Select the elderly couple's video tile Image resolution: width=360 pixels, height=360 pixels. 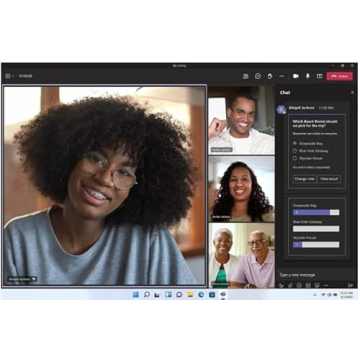tap(242, 255)
